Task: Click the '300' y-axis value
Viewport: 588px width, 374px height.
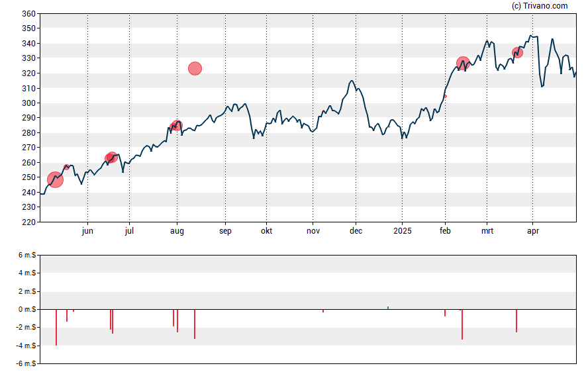Action: coord(29,103)
